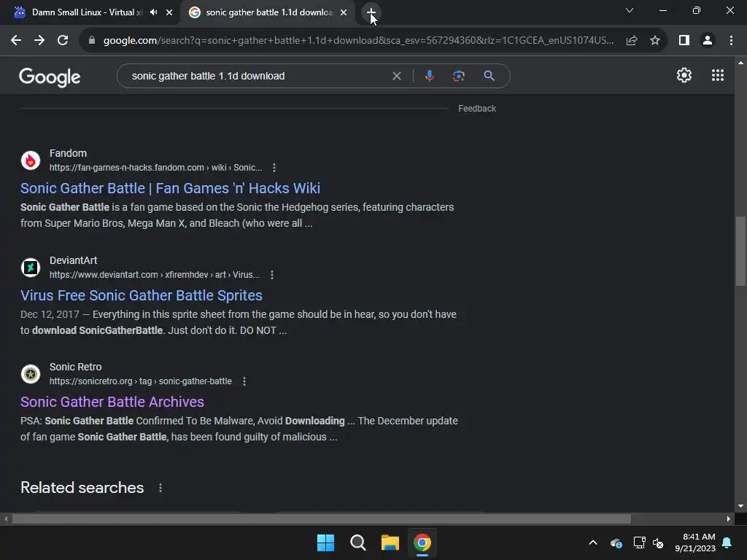Screen dimensions: 747x560
Task: Show hidden system tray icons
Action: pos(593,542)
